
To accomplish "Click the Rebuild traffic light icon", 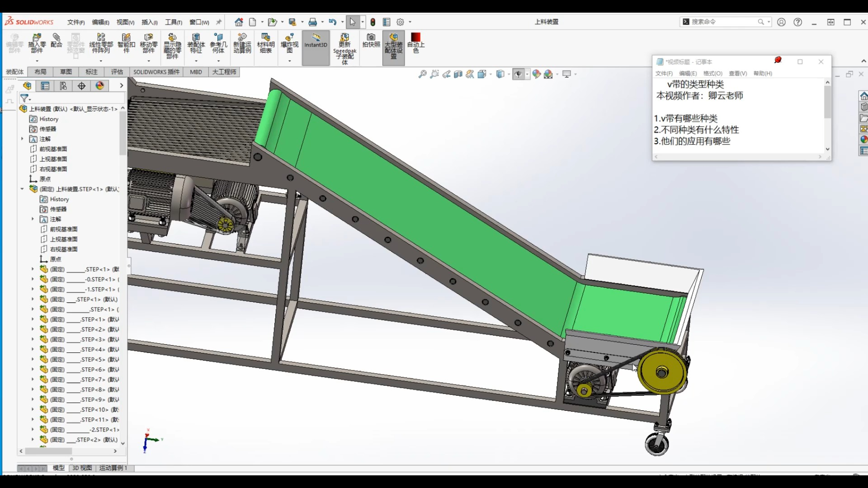I will click(373, 22).
